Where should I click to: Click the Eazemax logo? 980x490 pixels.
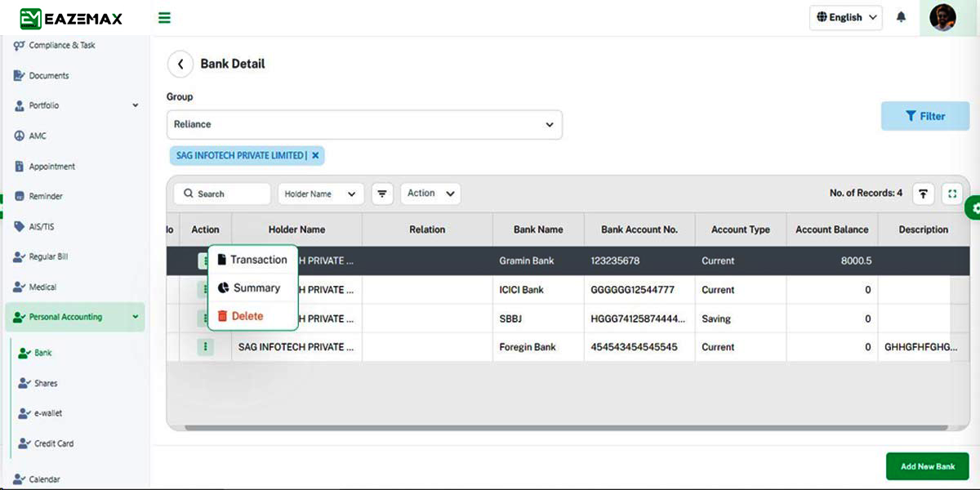tap(69, 18)
